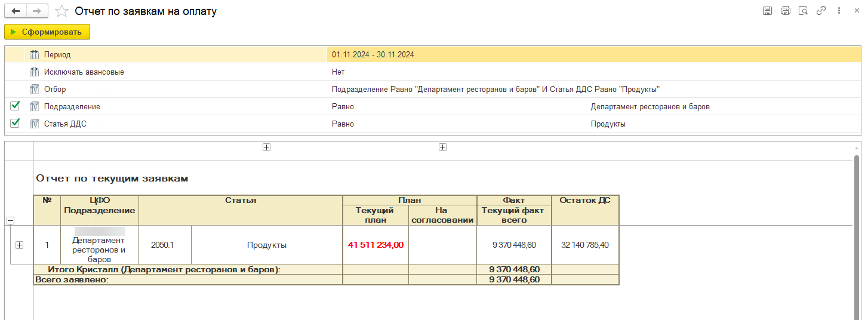The image size is (868, 320).
Task: Click the report title Отчет по текущим заявкам
Action: pos(112,178)
